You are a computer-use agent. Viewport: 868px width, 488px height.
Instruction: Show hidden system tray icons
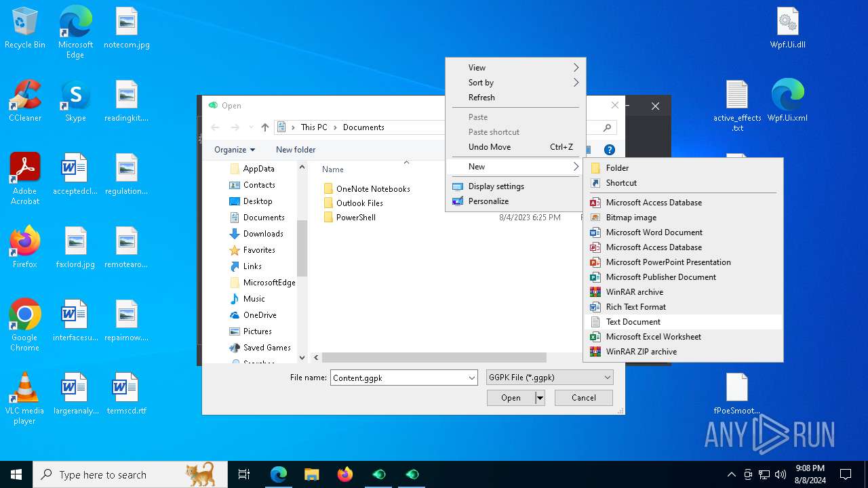[731, 474]
